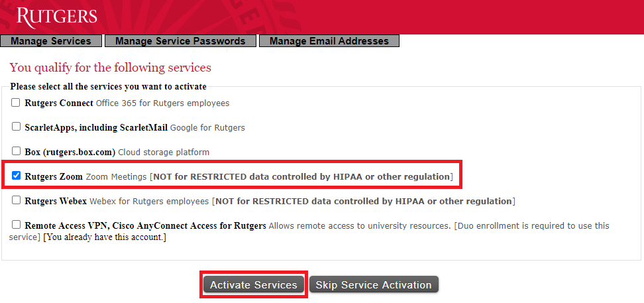The height and width of the screenshot is (303, 644).
Task: Open the Manage Services tab
Action: pyautogui.click(x=51, y=41)
